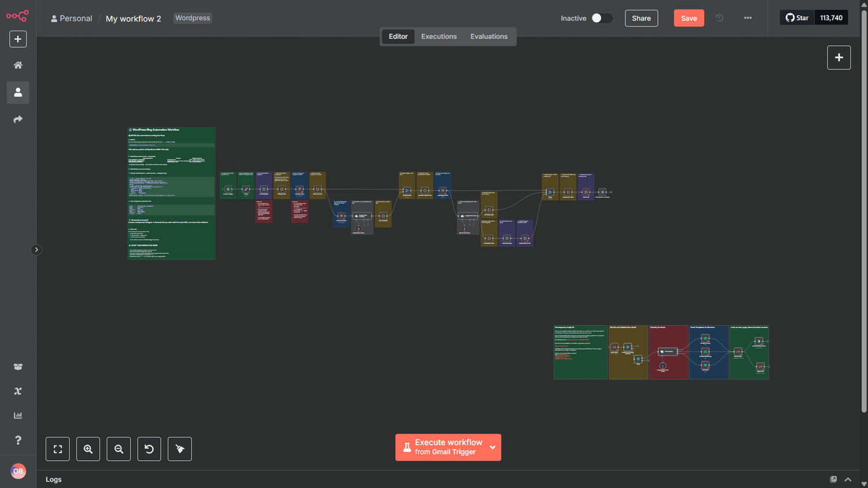Open the Home icon in sidebar
Screen dimensions: 868x488
18,65
